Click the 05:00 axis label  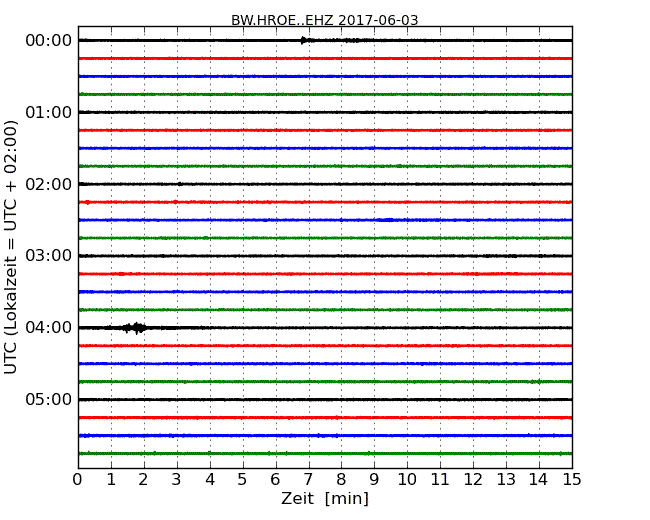[49, 399]
